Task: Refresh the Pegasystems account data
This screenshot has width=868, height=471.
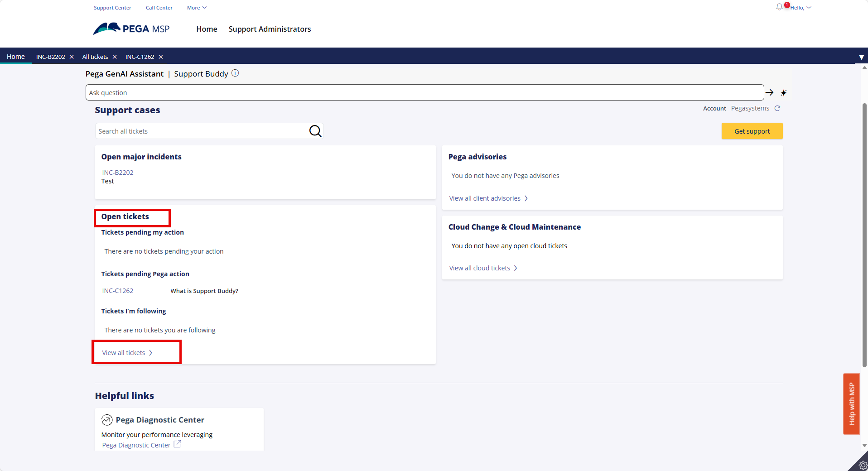Action: click(777, 108)
